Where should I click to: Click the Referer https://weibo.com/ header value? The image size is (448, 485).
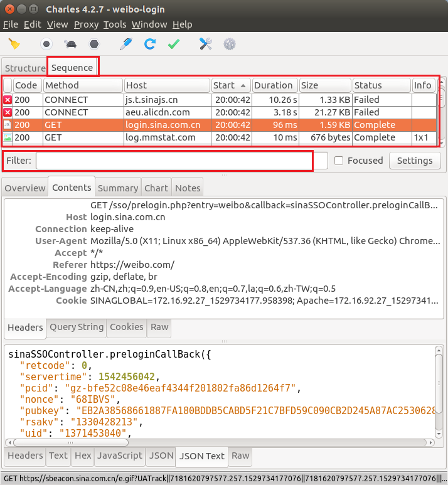click(132, 265)
